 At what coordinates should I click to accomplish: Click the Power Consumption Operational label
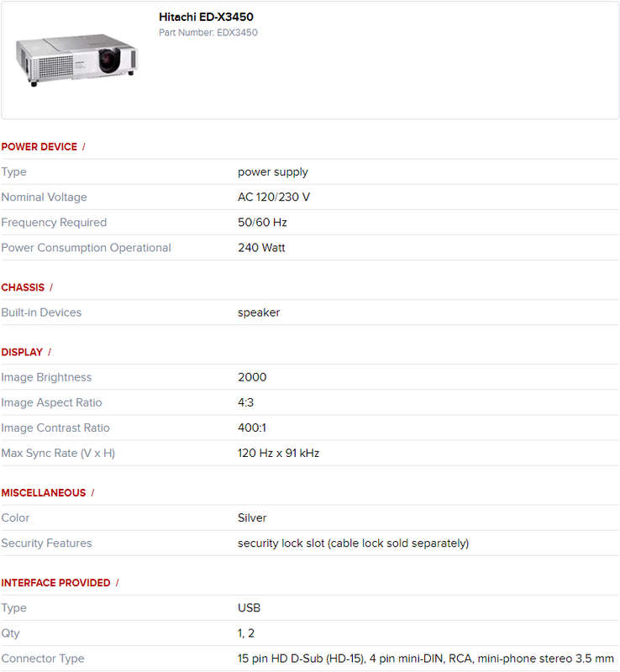click(x=87, y=248)
